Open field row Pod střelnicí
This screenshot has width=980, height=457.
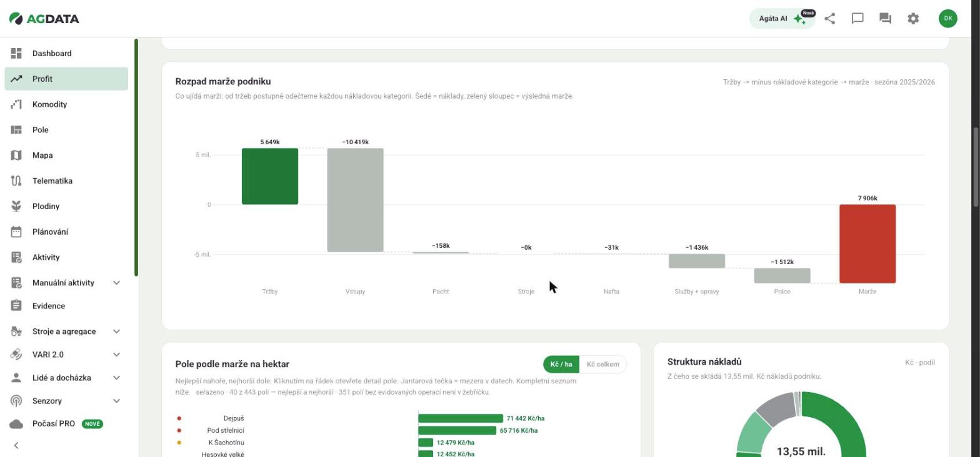400,431
